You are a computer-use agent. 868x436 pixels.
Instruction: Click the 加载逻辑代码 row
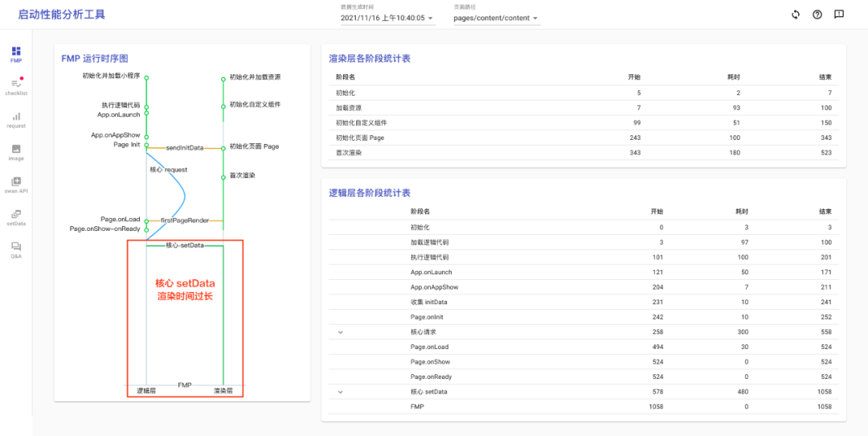(583, 243)
